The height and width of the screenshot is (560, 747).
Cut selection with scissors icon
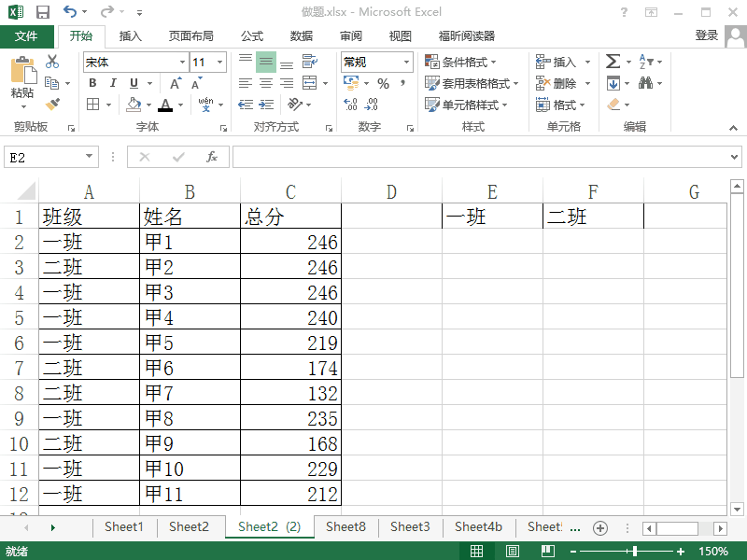(52, 61)
